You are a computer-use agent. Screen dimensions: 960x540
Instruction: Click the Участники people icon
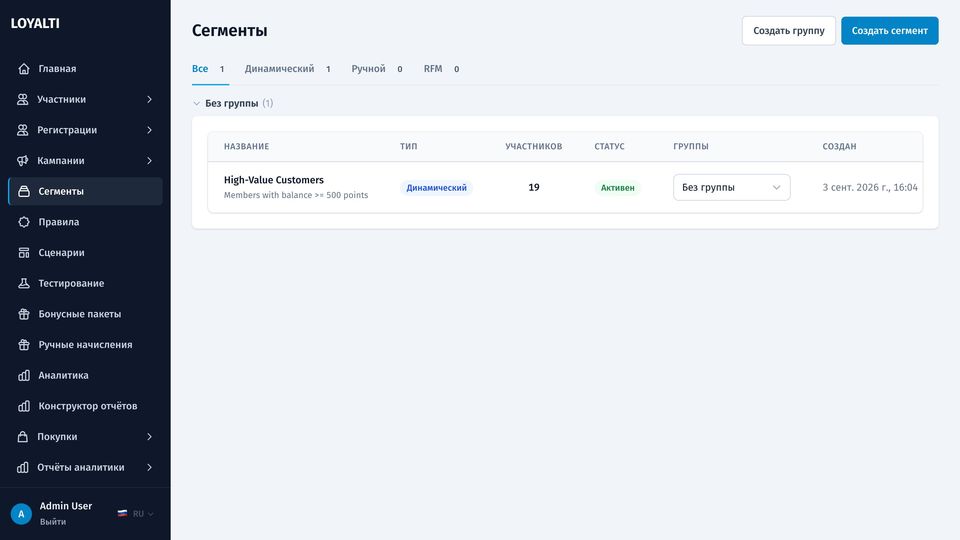point(23,99)
